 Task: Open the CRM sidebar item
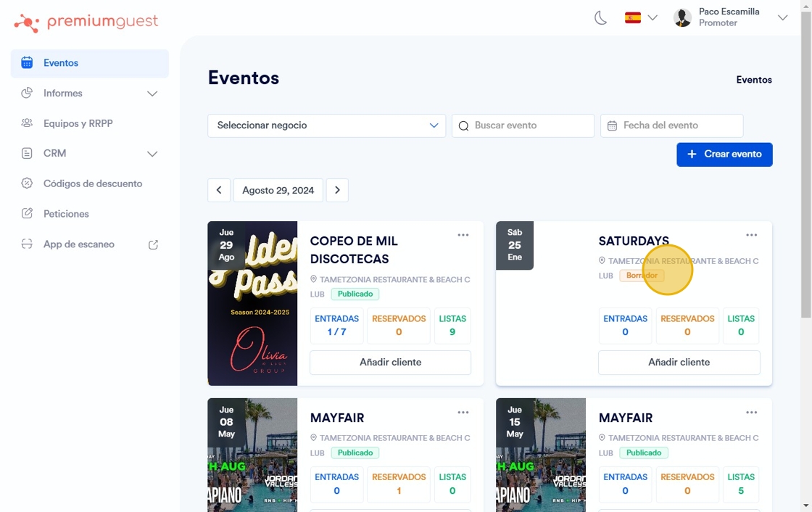point(90,154)
